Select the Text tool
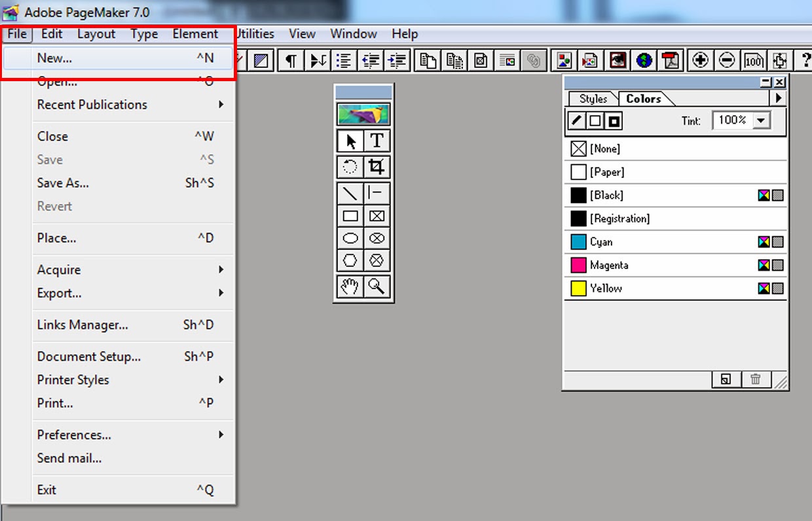 click(x=378, y=141)
